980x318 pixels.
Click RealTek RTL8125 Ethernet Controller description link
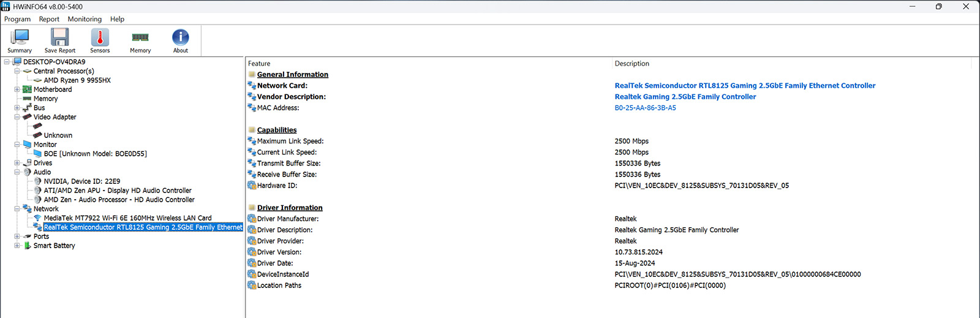pyautogui.click(x=745, y=86)
